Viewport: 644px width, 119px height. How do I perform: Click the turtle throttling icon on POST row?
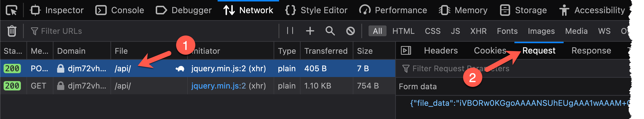click(x=180, y=69)
